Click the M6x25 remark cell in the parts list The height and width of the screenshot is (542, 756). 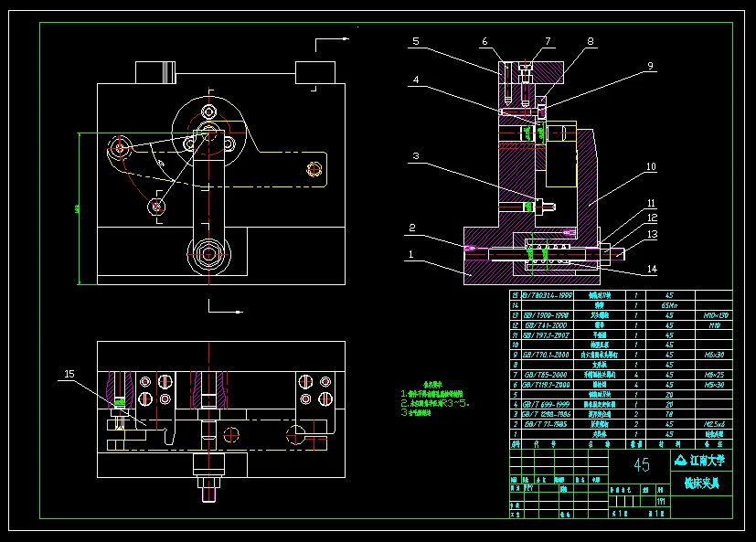(x=714, y=375)
